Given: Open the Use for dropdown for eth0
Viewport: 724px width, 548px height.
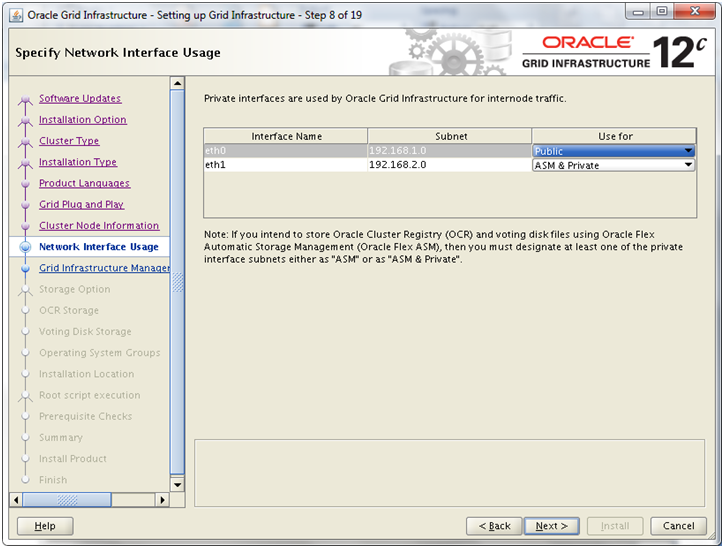Looking at the screenshot, I should (614, 151).
